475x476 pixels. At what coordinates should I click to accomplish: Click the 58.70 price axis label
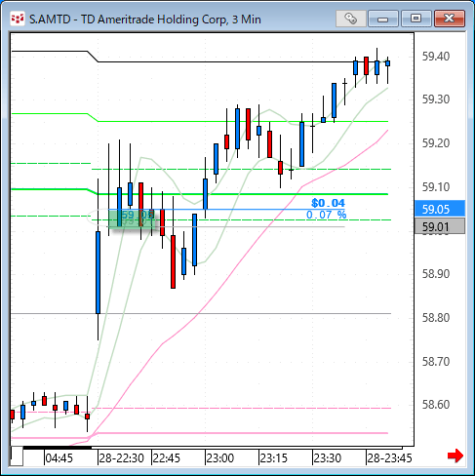coord(436,361)
